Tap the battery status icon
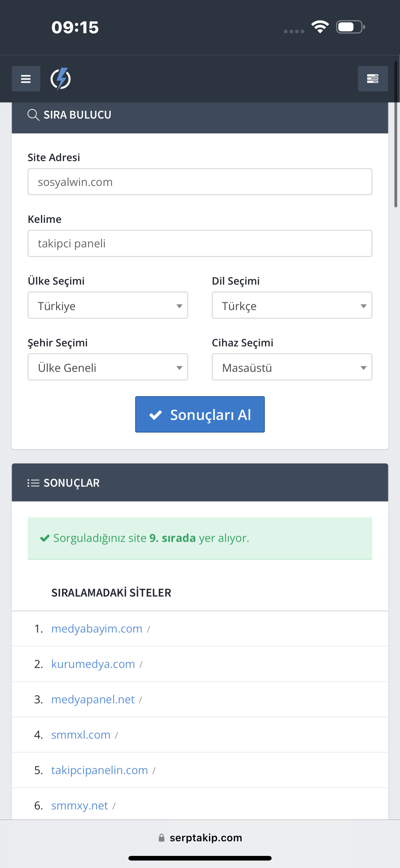 tap(350, 27)
